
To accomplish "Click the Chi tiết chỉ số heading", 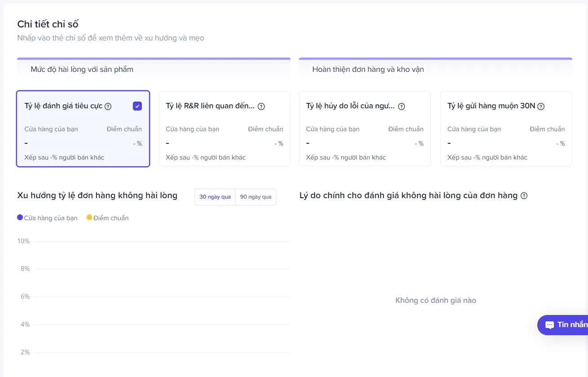I will coord(48,24).
